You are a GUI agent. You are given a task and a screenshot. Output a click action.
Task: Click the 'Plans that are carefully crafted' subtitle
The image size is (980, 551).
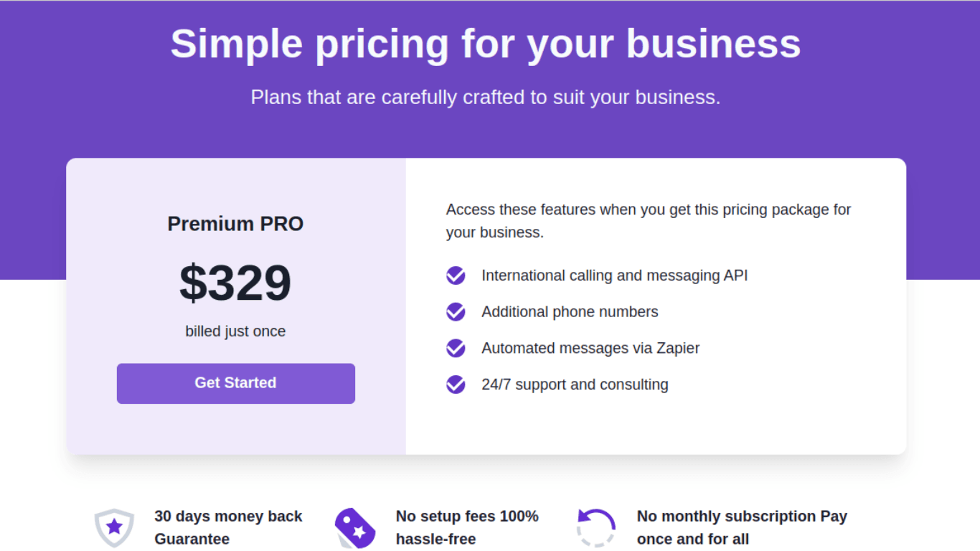[486, 98]
